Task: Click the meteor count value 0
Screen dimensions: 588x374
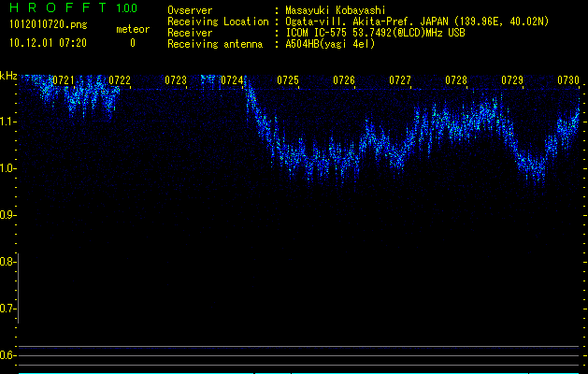Action: [x=133, y=43]
